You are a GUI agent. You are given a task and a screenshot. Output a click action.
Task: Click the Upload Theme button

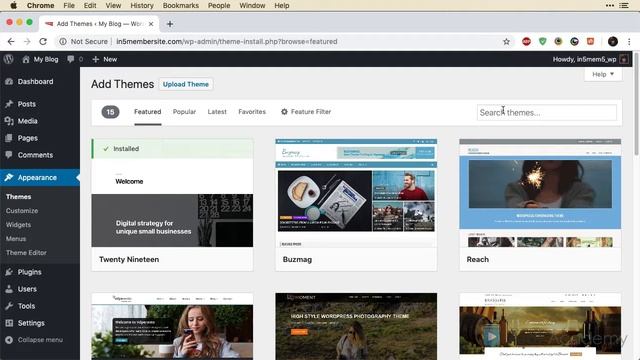(186, 84)
